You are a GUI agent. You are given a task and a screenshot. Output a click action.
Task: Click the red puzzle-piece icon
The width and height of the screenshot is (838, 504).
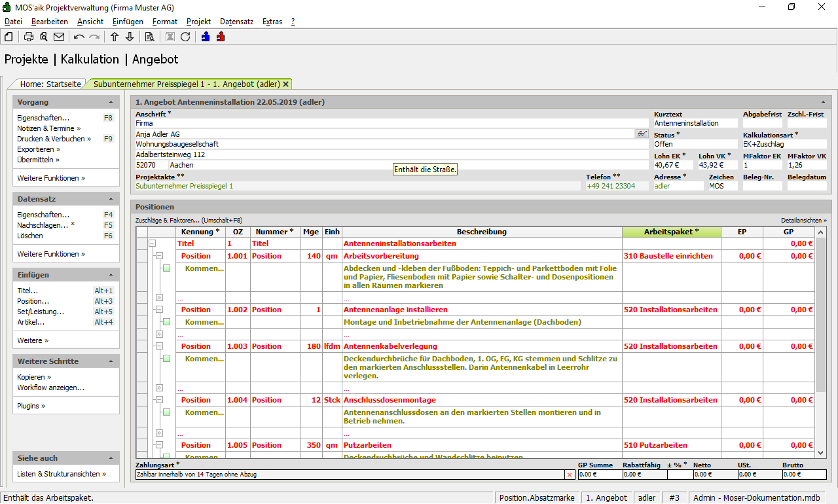point(221,37)
